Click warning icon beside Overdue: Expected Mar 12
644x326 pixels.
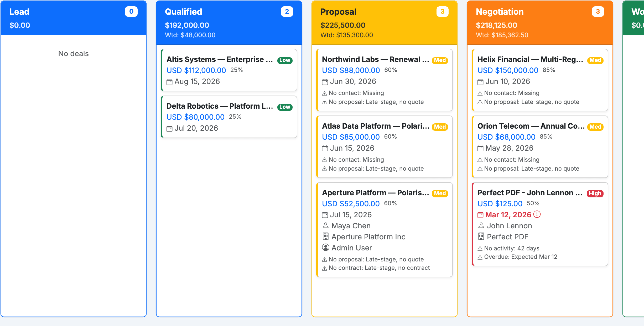[480, 257]
